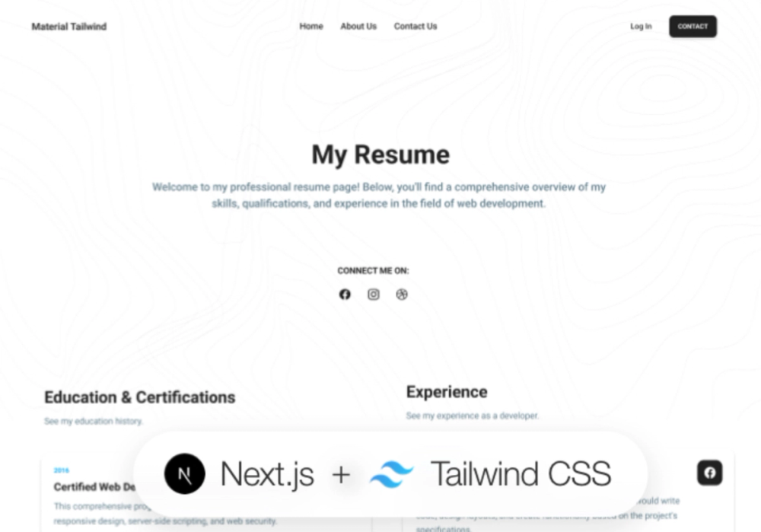Viewport: 761px width, 532px height.
Task: Click 'See my education history.' text
Action: (x=93, y=421)
